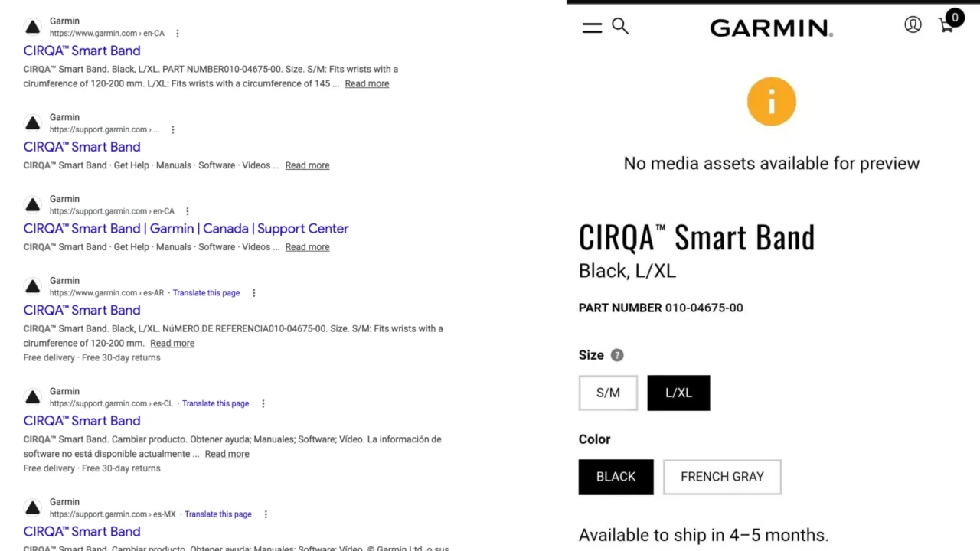
Task: Click the Garmin favicon beside the first result
Action: pos(32,26)
